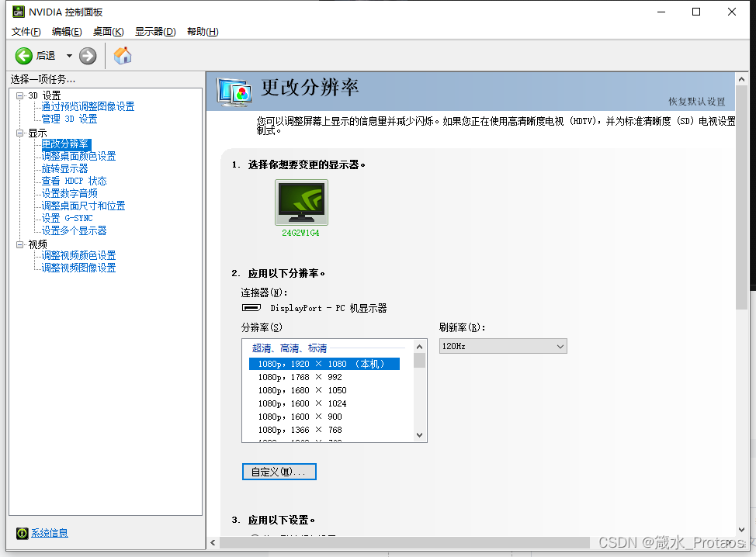
Task: Select resolution 1600 × 900
Action: point(324,417)
